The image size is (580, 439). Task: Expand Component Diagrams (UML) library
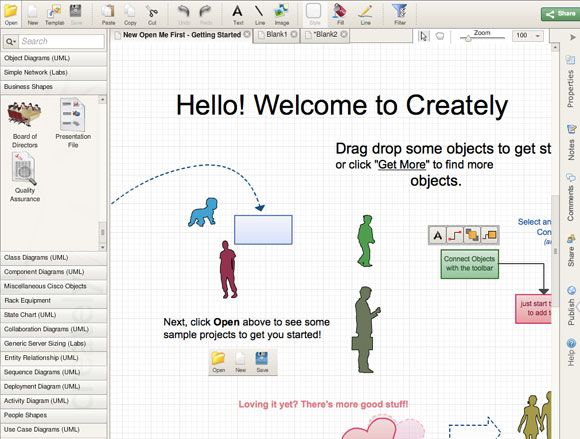pyautogui.click(x=54, y=272)
